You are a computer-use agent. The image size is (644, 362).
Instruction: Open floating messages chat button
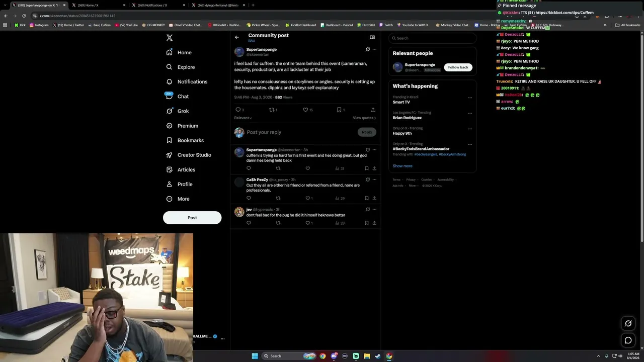tap(628, 340)
